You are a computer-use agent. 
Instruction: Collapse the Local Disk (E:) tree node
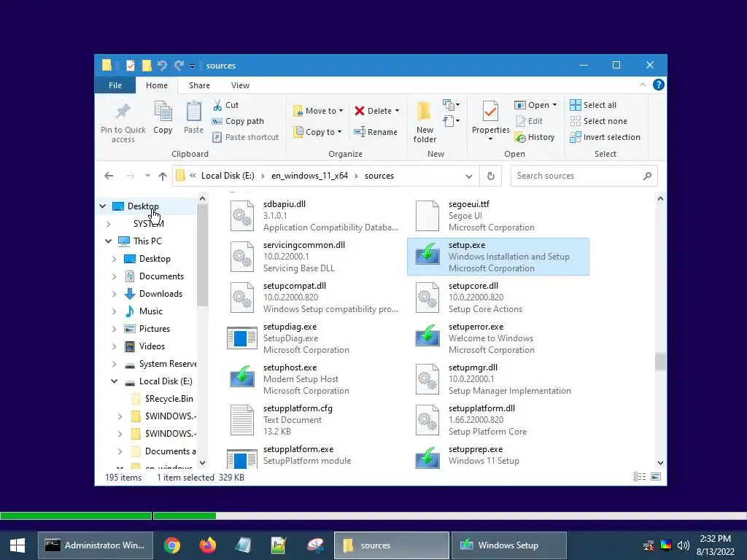click(115, 381)
